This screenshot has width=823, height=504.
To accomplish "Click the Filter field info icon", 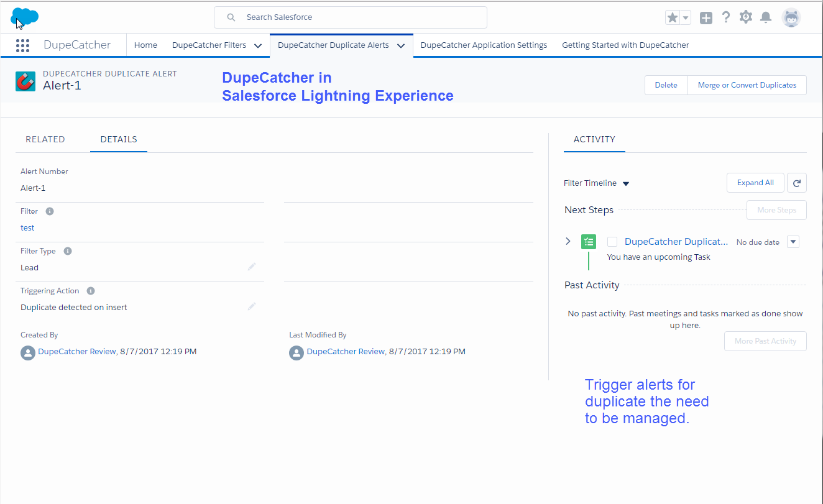I will point(50,211).
